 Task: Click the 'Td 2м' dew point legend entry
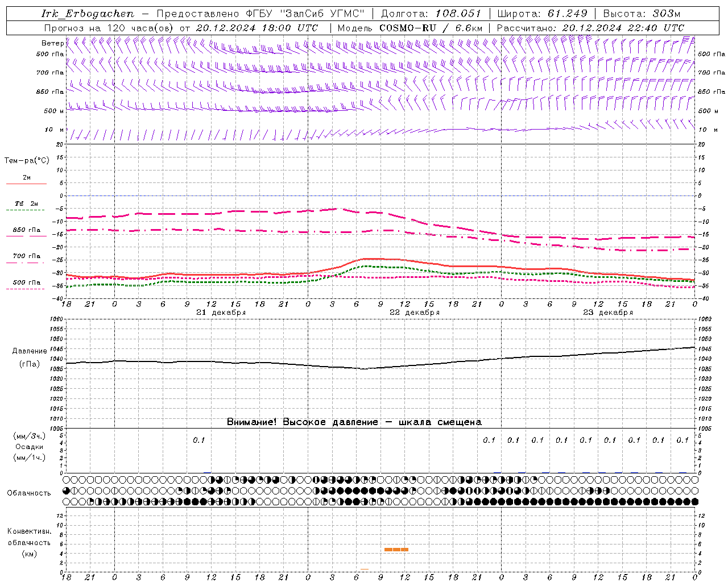(x=27, y=203)
